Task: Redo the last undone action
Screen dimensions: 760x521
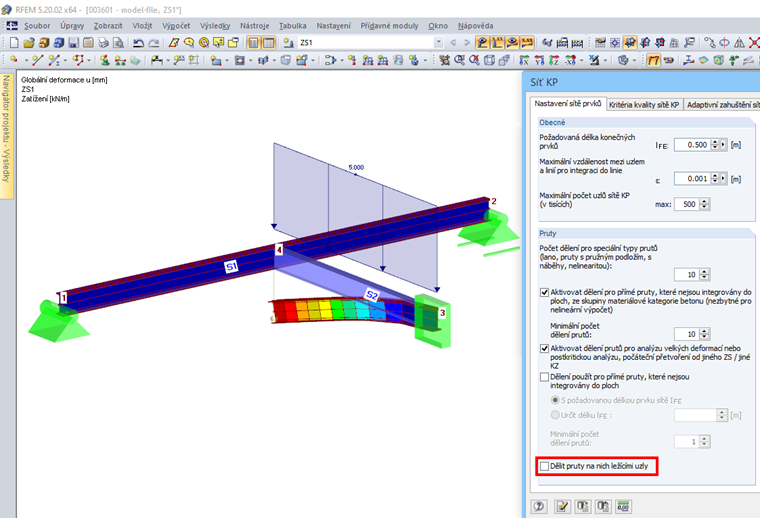Action: point(154,43)
